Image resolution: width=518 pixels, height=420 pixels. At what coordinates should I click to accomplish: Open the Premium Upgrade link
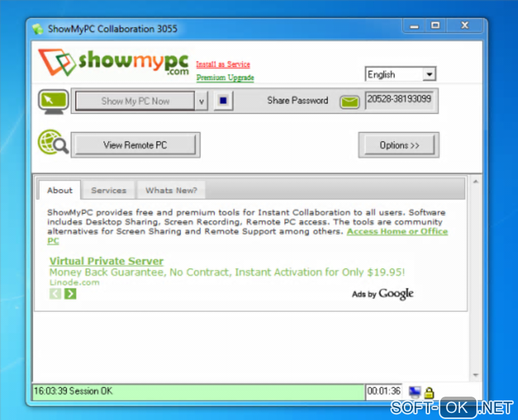(x=225, y=78)
